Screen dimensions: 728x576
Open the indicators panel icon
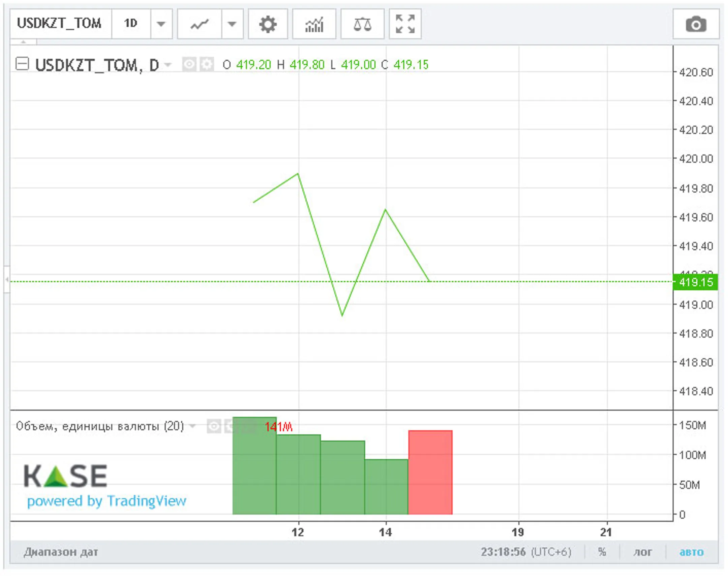314,24
